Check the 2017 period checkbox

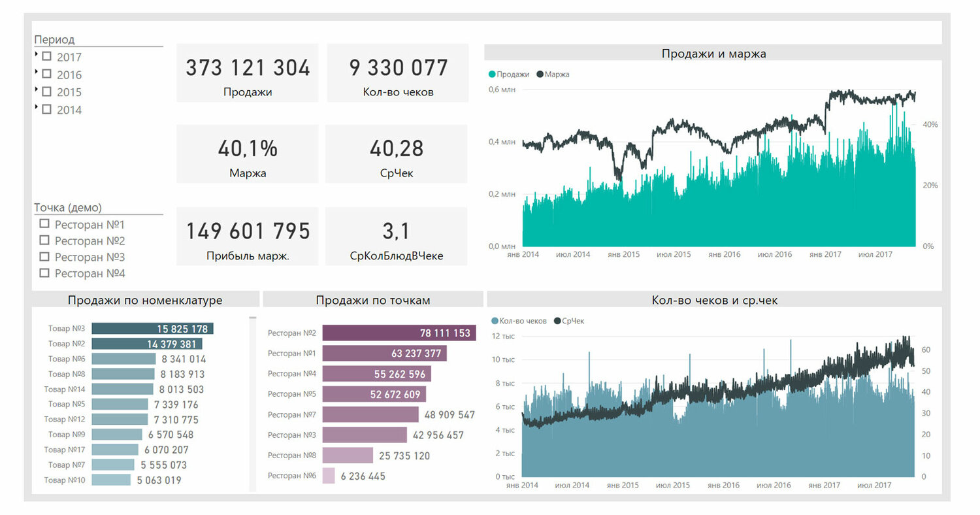click(46, 56)
